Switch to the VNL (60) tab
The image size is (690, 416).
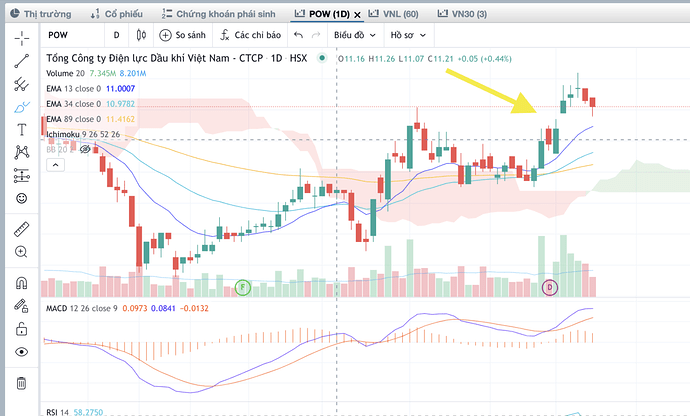point(393,14)
